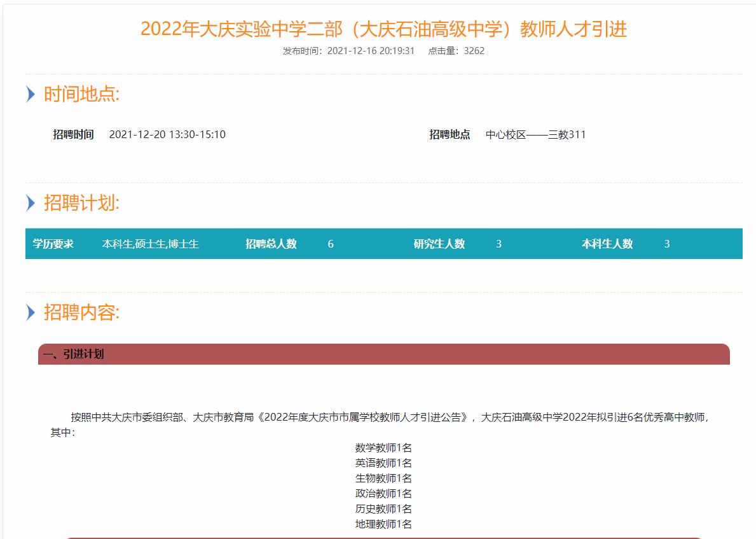Click the blue arrow beside 招聘内容

31,312
